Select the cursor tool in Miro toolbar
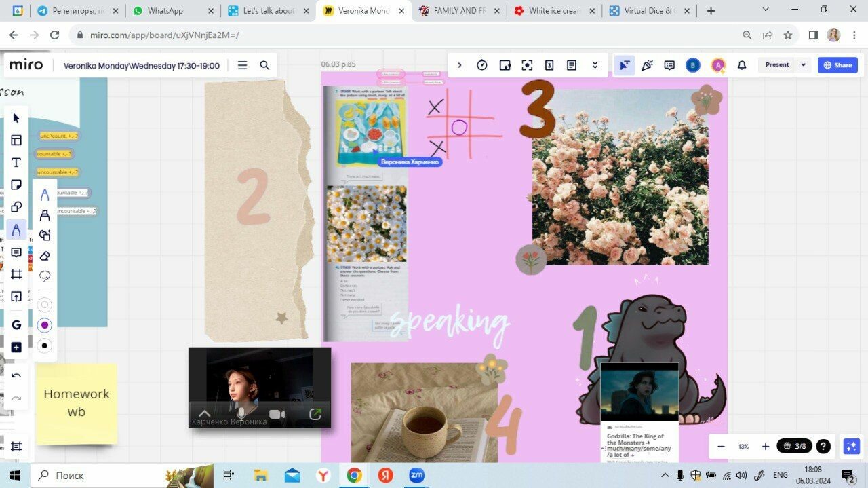The height and width of the screenshot is (488, 868). tap(16, 118)
